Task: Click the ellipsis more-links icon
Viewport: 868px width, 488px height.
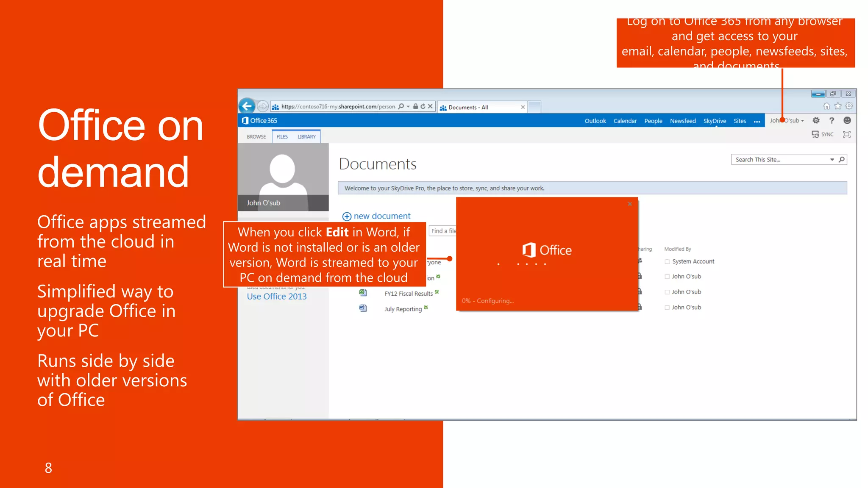Action: coord(757,121)
